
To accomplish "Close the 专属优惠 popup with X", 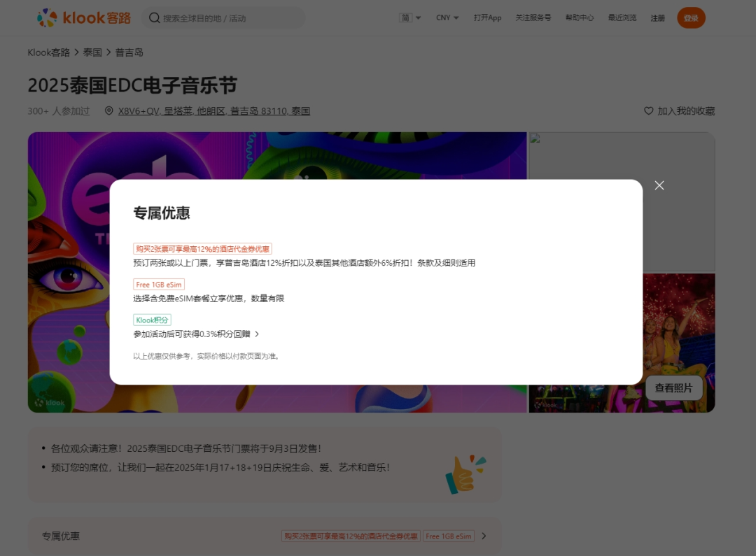I will (x=659, y=185).
